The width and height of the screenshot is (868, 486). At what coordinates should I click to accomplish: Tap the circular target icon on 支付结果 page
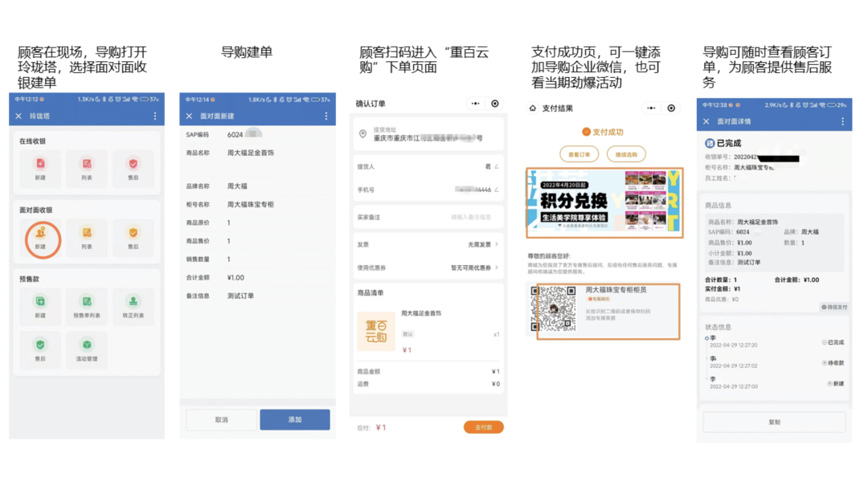pyautogui.click(x=671, y=108)
